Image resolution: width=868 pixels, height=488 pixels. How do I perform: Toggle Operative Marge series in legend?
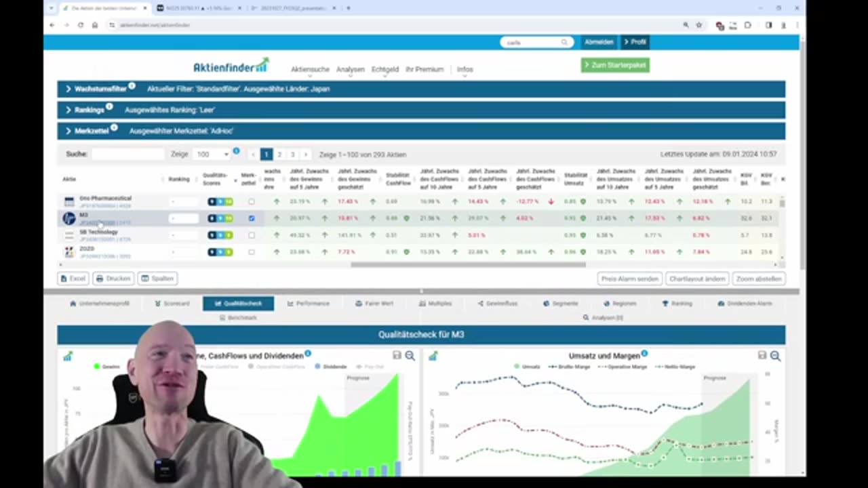coord(623,367)
